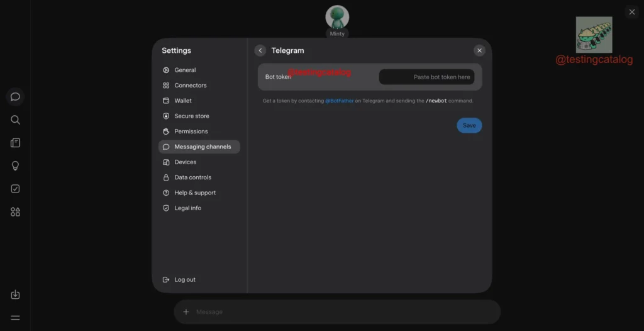The image size is (644, 331).
Task: Open the notebook icon in left sidebar
Action: click(x=15, y=143)
